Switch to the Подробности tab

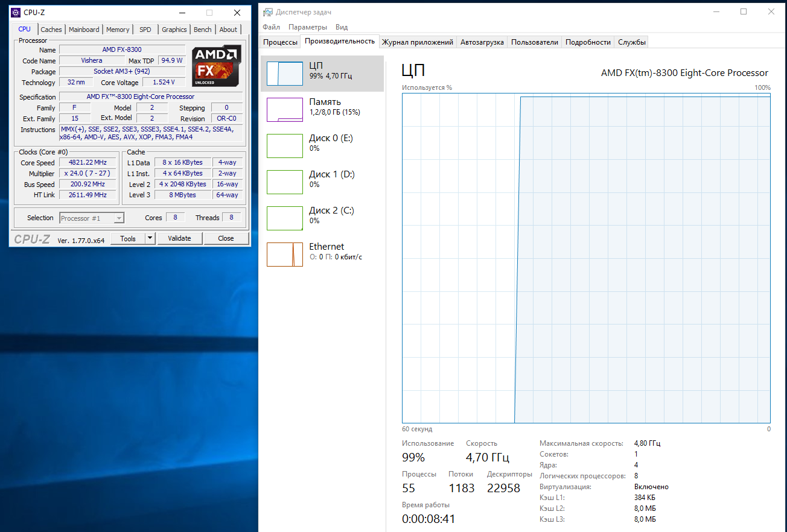pyautogui.click(x=588, y=42)
